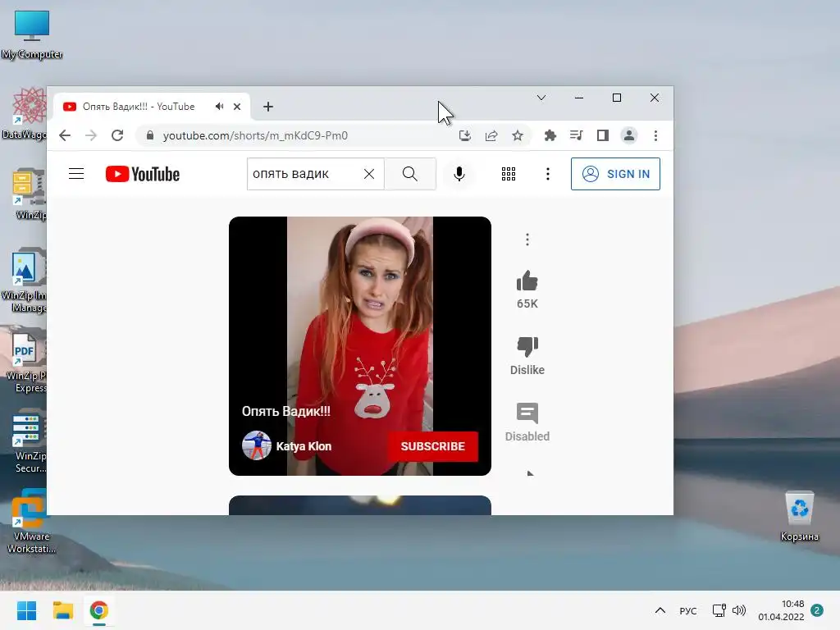This screenshot has width=840, height=630.
Task: Click the padlock site info icon
Action: (150, 135)
